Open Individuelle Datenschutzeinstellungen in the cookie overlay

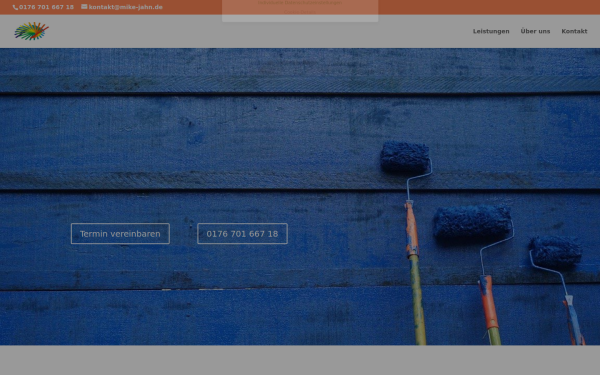300,3
